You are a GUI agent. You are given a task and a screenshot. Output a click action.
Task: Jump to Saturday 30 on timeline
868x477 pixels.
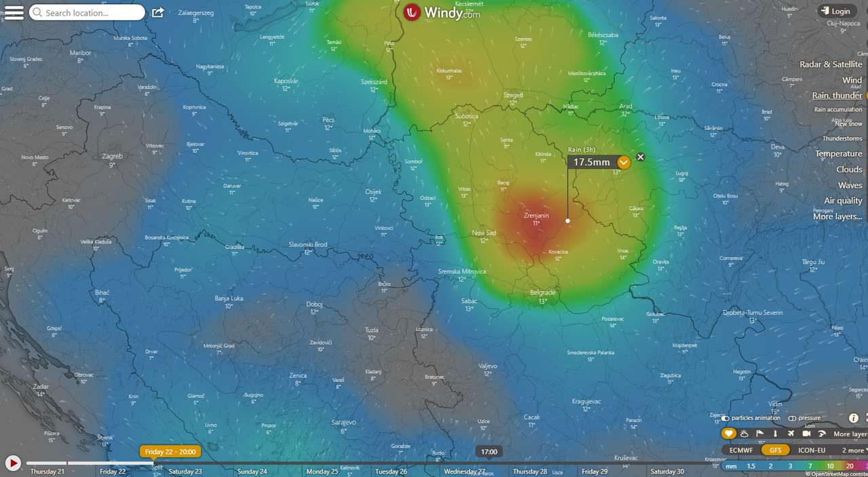pos(667,472)
